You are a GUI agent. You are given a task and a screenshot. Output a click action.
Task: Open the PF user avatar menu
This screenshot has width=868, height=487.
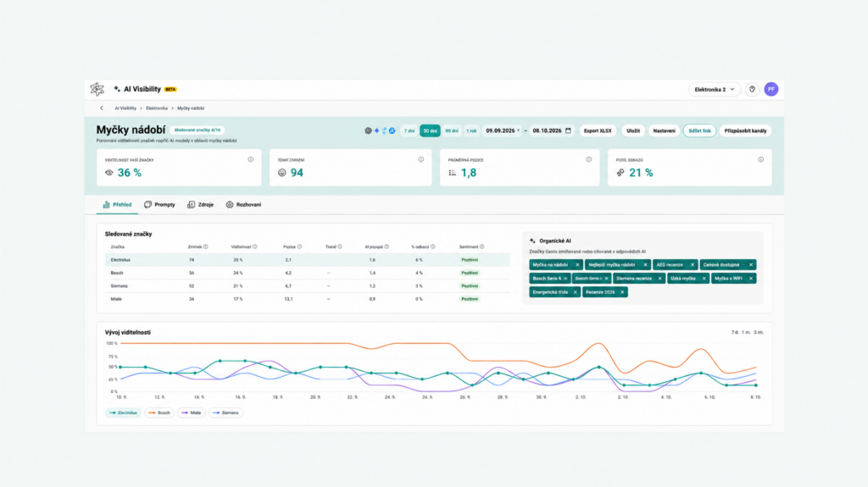click(771, 89)
